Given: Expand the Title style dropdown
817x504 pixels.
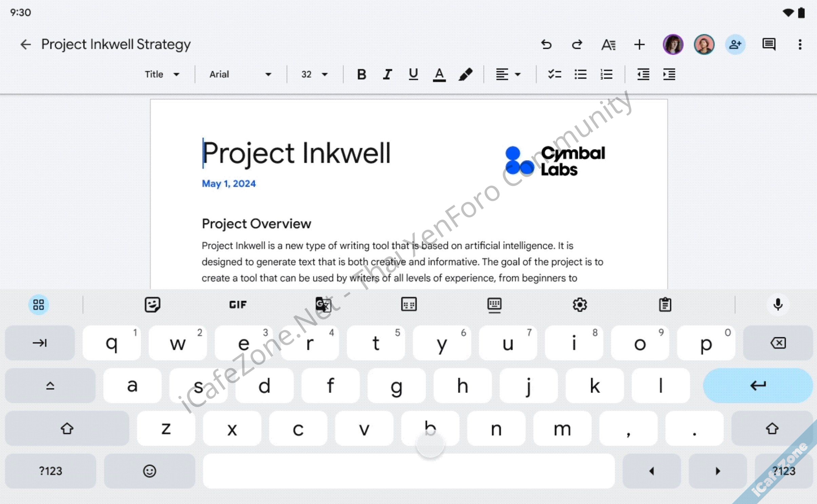Looking at the screenshot, I should 162,74.
